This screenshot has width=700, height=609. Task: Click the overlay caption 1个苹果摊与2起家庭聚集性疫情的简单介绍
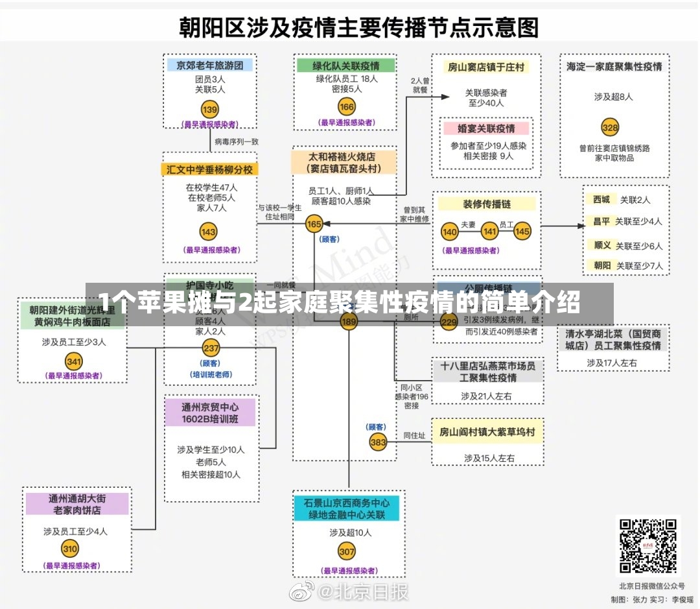(339, 302)
